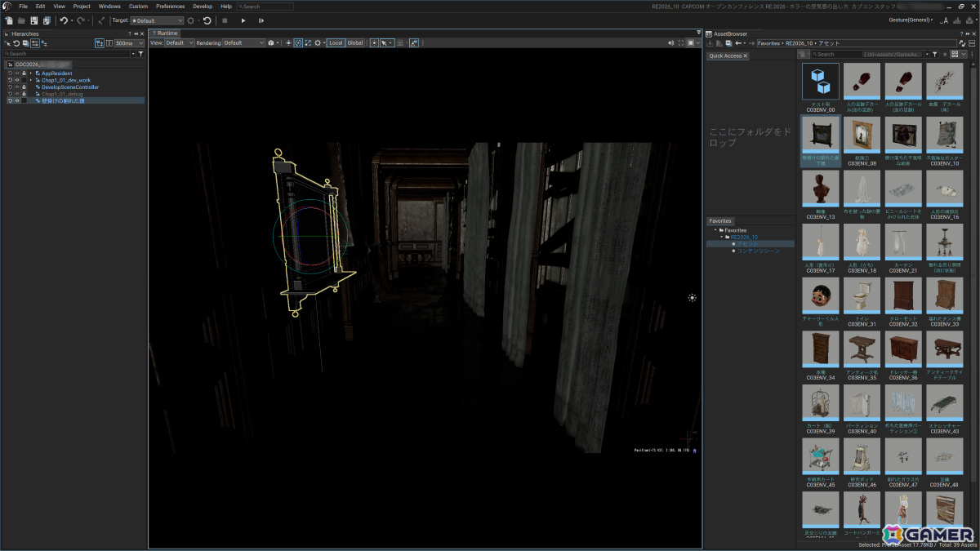Switch gizmo to Local mode
This screenshot has height=551, width=980.
coord(336,42)
